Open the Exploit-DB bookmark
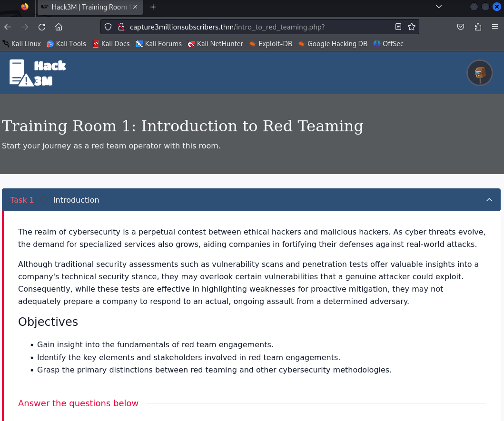This screenshot has width=504, height=421. click(270, 44)
